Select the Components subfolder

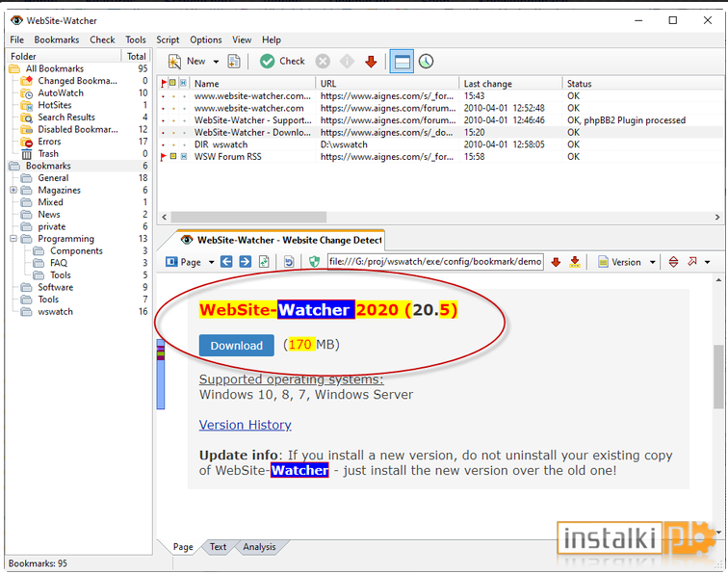[76, 250]
